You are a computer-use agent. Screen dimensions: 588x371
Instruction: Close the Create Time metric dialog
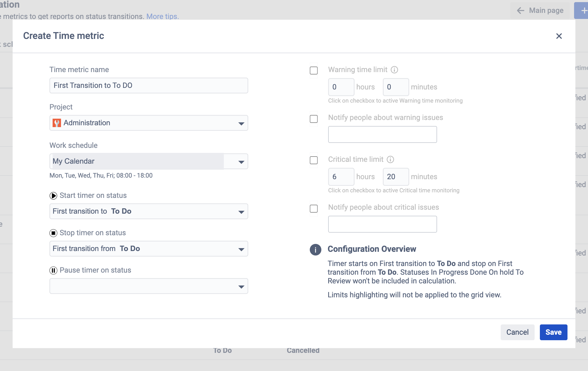[559, 36]
